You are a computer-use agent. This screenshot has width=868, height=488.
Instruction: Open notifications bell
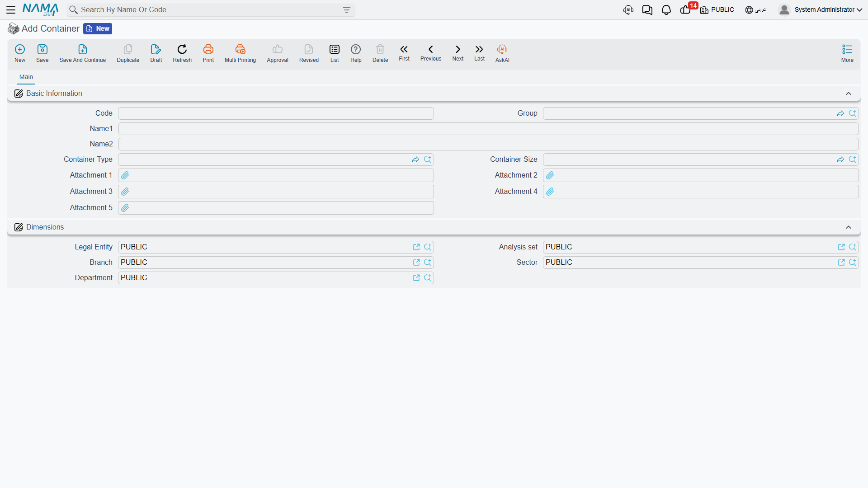[666, 9]
